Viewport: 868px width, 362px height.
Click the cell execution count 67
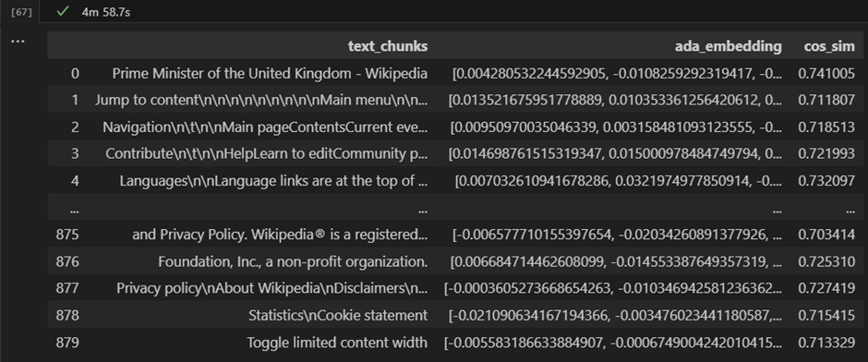pyautogui.click(x=21, y=12)
